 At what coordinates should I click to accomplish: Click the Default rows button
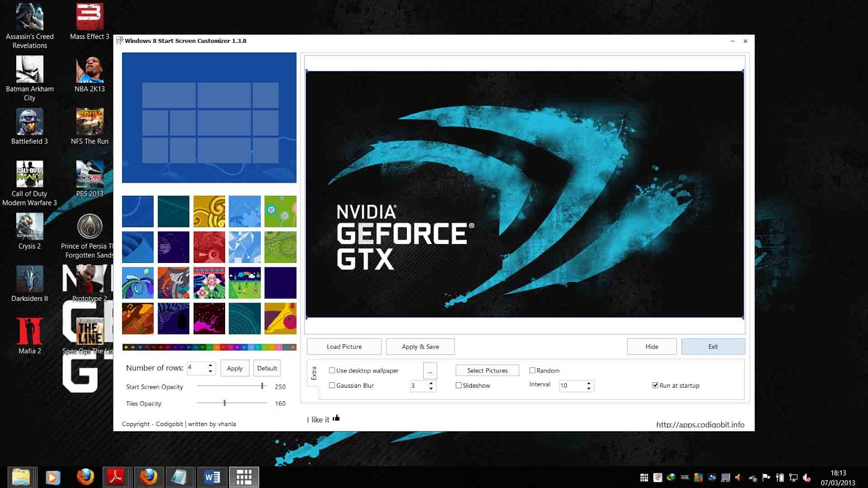tap(267, 368)
